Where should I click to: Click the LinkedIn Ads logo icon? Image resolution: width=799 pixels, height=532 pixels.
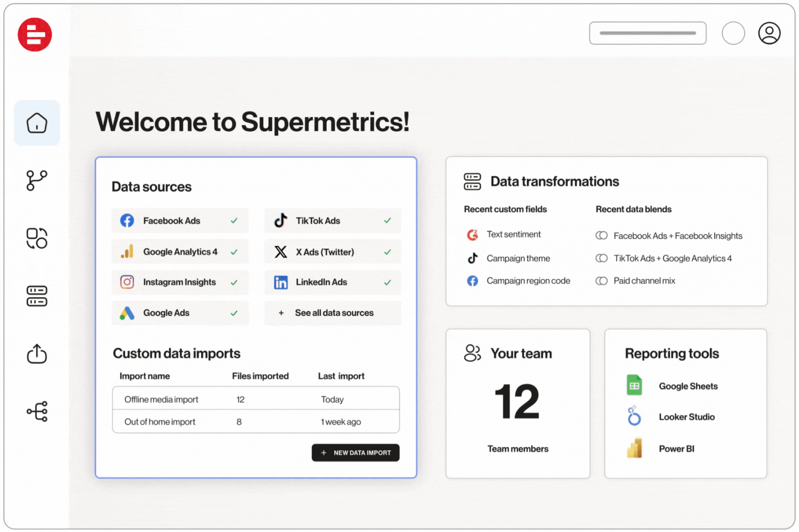(x=281, y=282)
